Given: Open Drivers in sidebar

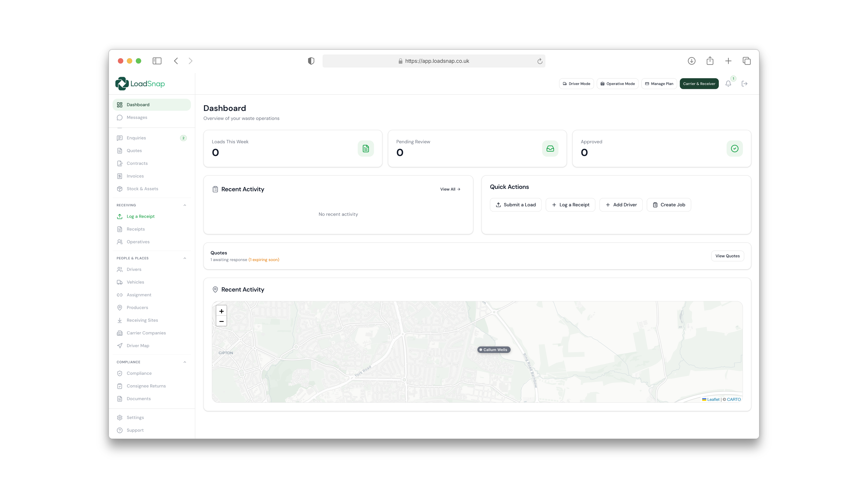Looking at the screenshot, I should (152, 270).
